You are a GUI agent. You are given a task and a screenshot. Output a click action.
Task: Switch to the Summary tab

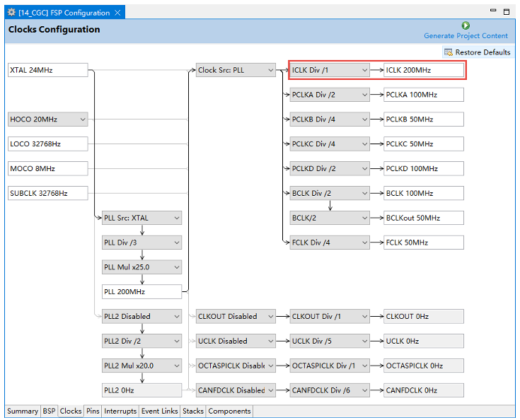23,411
